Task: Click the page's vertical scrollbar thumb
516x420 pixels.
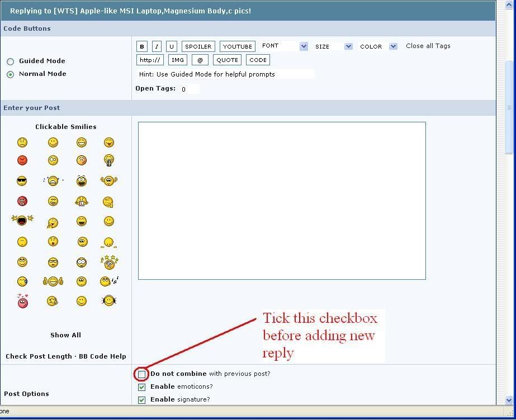Action: click(509, 106)
